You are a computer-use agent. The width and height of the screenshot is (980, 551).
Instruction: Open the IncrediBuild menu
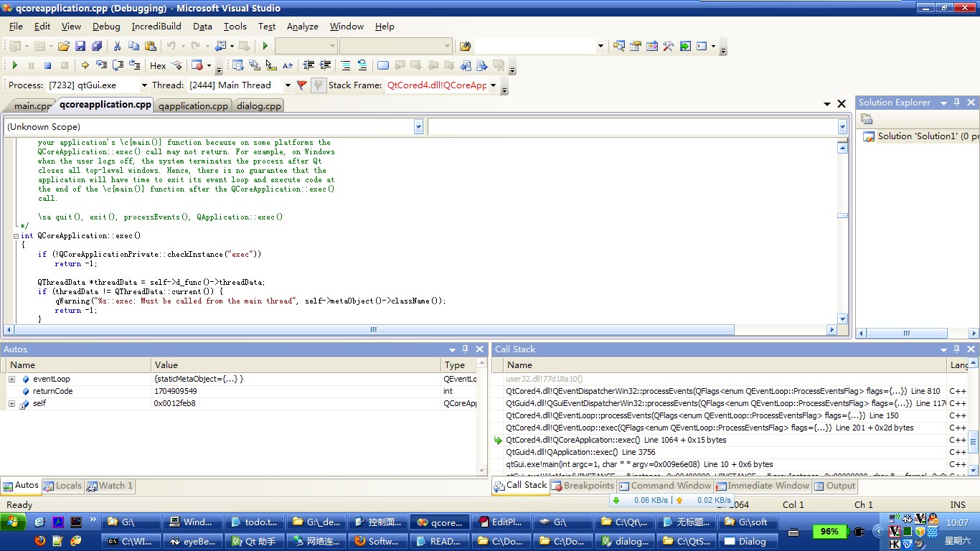pos(156,26)
